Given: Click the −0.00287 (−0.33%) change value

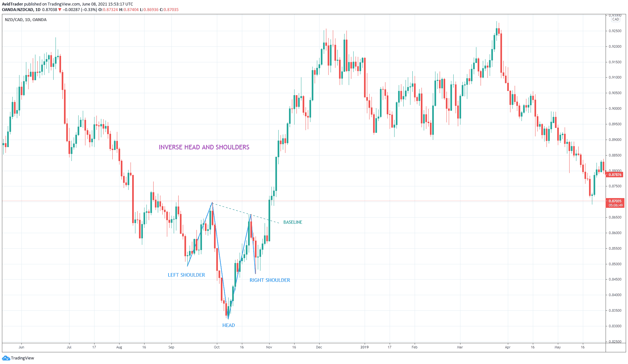Looking at the screenshot, I should [x=80, y=10].
